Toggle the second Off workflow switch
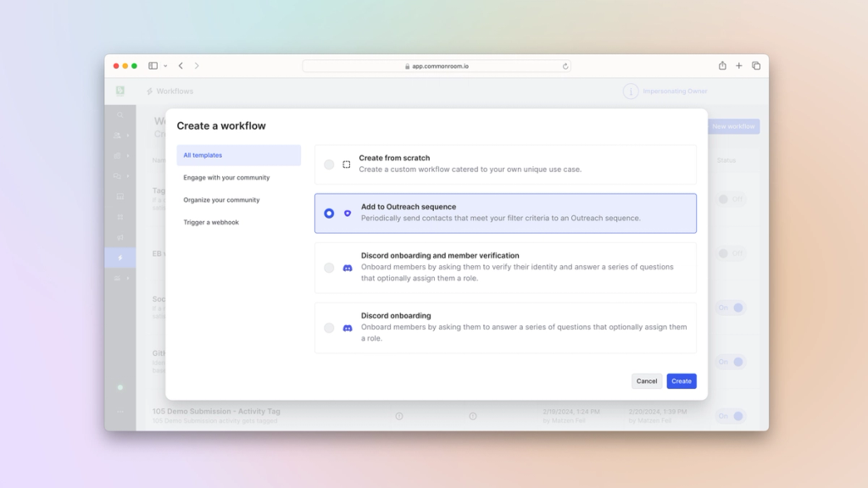The height and width of the screenshot is (488, 868). pyautogui.click(x=731, y=253)
